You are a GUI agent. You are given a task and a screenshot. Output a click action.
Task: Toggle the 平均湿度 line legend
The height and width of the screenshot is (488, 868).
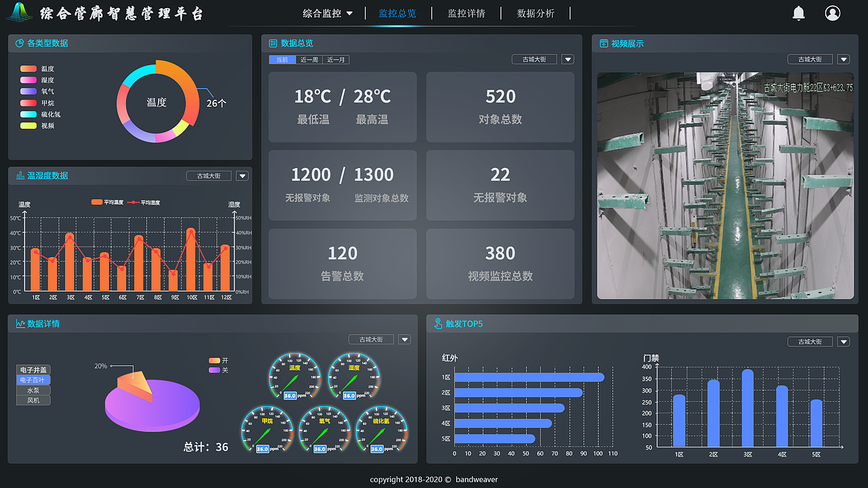coord(144,202)
